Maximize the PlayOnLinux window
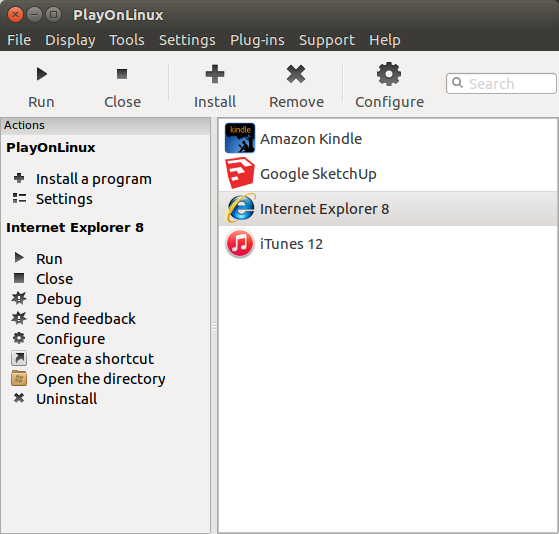 coord(53,15)
